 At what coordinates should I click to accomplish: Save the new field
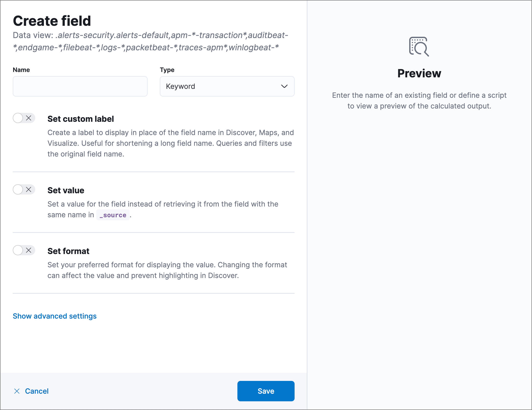coord(265,391)
